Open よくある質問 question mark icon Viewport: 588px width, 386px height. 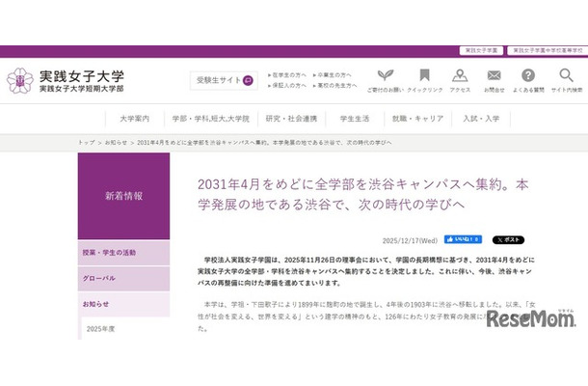(528, 75)
